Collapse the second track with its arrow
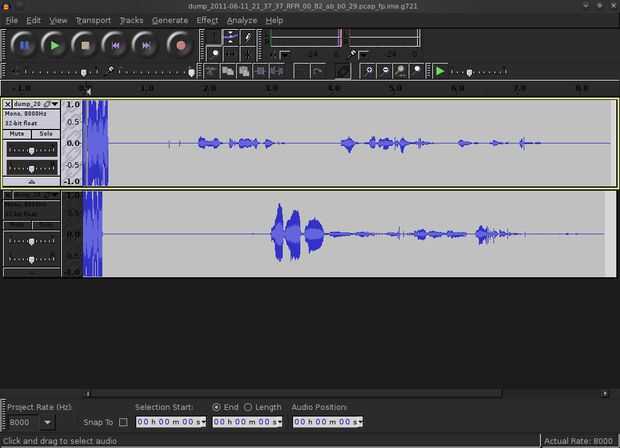This screenshot has width=620, height=448. click(x=32, y=273)
